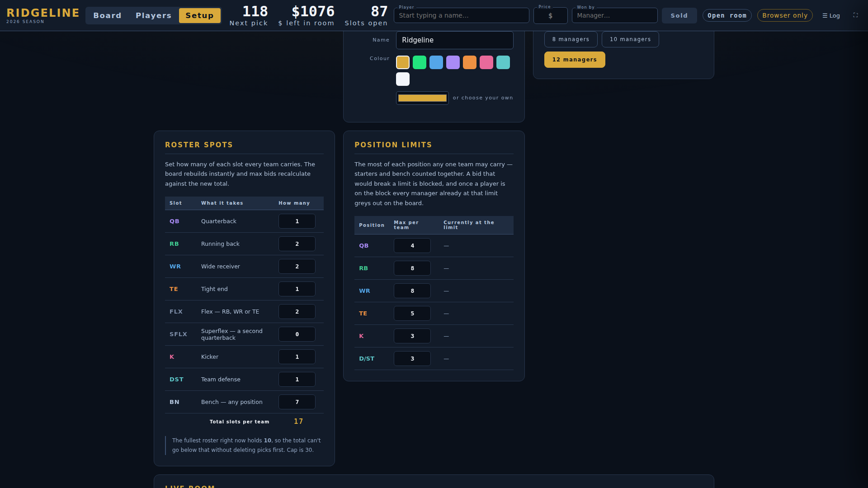Select the 12 managers option
The image size is (868, 488).
575,60
